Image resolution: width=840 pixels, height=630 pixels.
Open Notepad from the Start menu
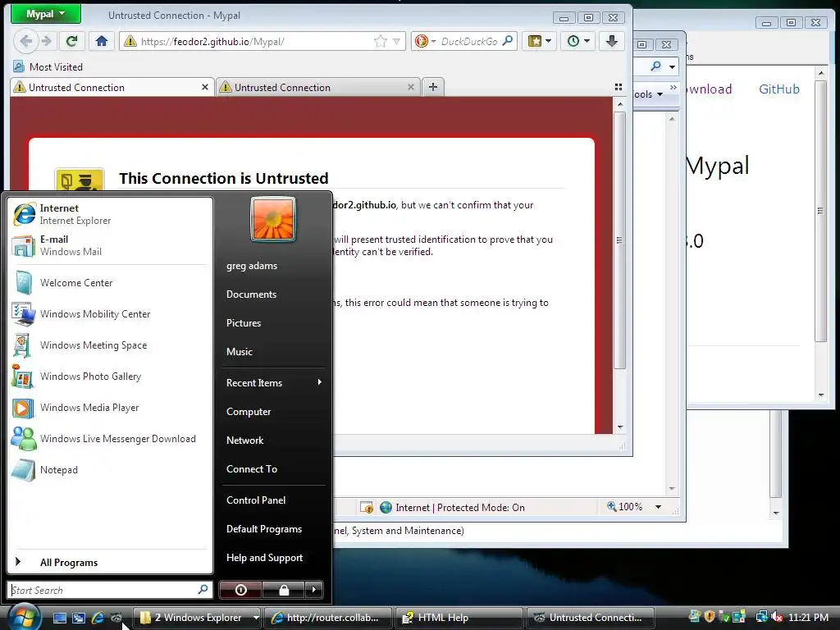point(110,470)
